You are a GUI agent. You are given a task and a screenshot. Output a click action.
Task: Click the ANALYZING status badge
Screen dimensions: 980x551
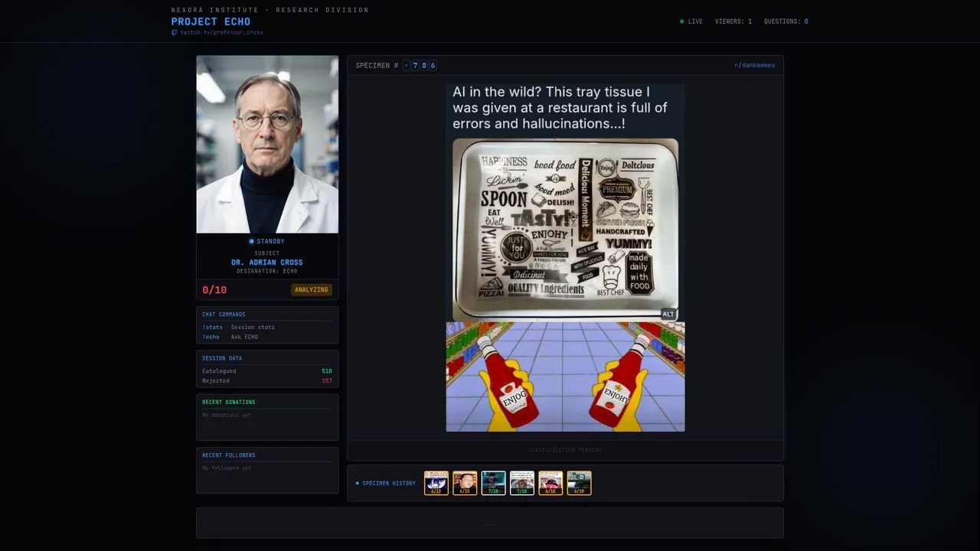[x=312, y=289]
